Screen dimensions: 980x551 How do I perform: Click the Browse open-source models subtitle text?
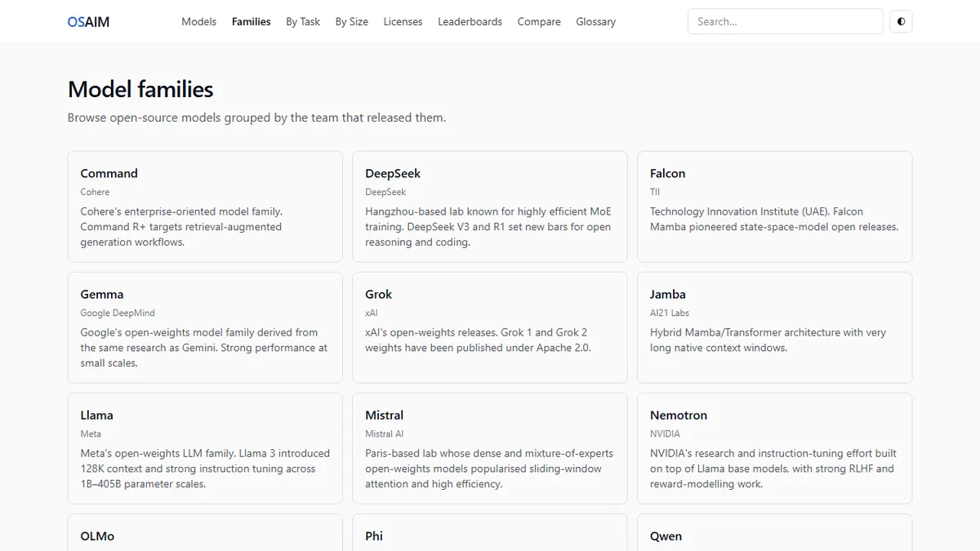click(x=256, y=118)
